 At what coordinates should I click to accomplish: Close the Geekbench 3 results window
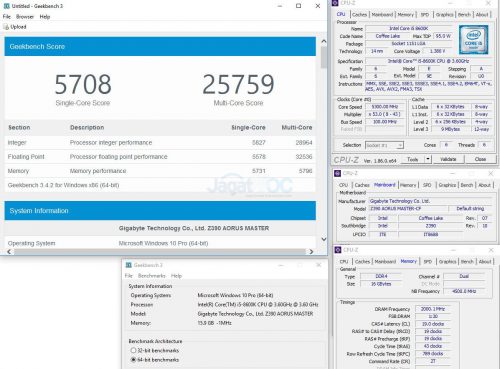(318, 6)
